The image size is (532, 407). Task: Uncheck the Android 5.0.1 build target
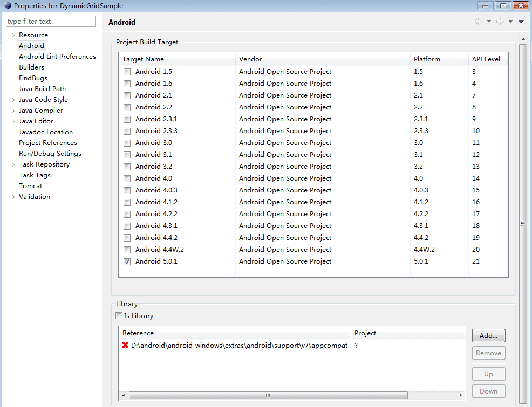point(127,261)
